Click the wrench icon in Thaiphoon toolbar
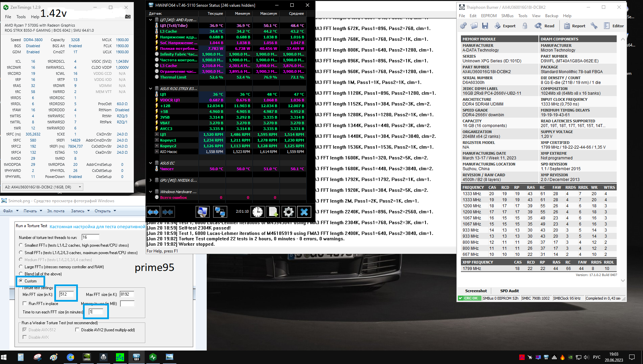 click(594, 26)
